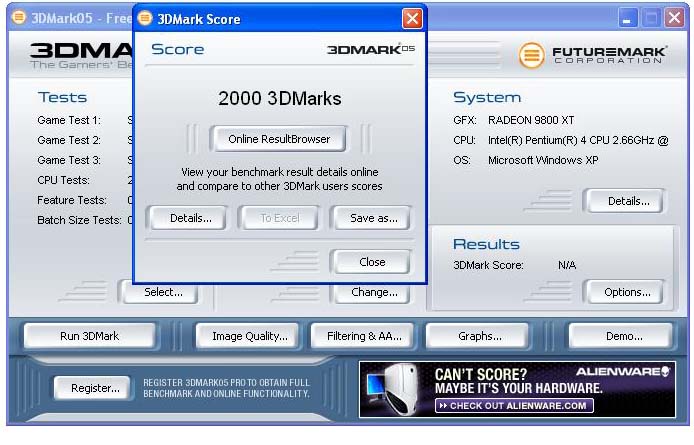Open the Select tests button
Screen dimensions: 694x445
tap(162, 292)
